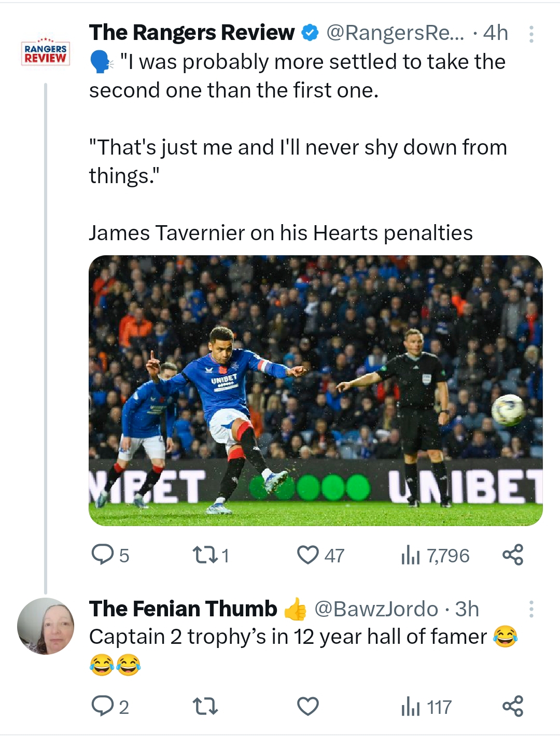Viewport: 560px width, 745px height.
Task: Tap the verified badge beside Rangers Review
Action: tap(310, 33)
